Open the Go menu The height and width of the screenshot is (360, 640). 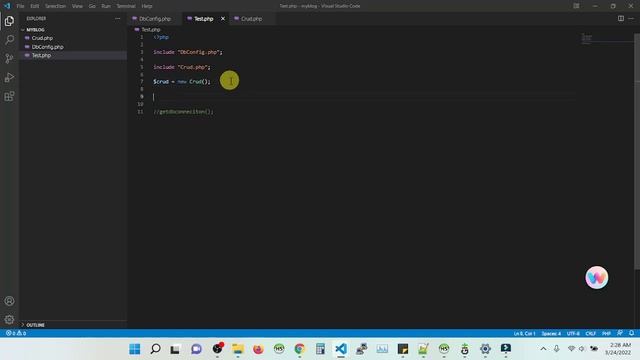tap(92, 6)
